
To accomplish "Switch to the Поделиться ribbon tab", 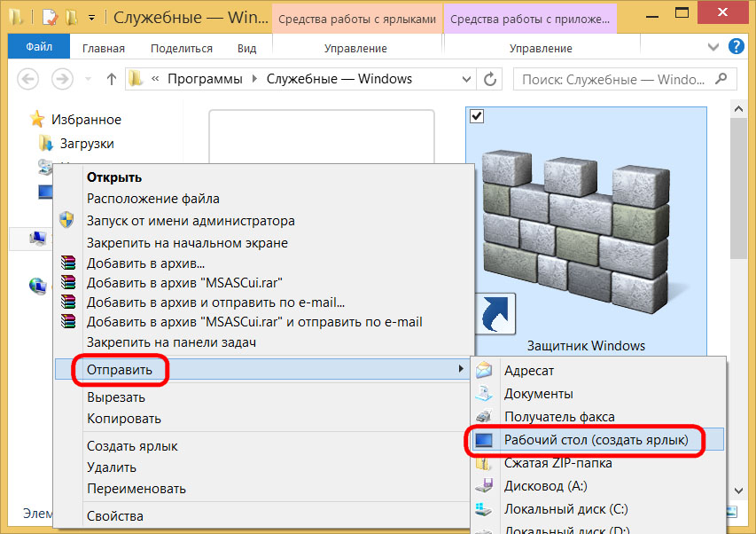I will [x=182, y=48].
